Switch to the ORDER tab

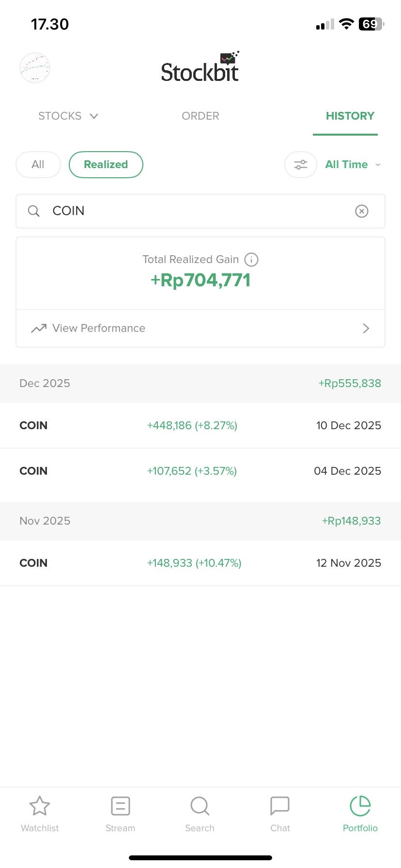200,116
